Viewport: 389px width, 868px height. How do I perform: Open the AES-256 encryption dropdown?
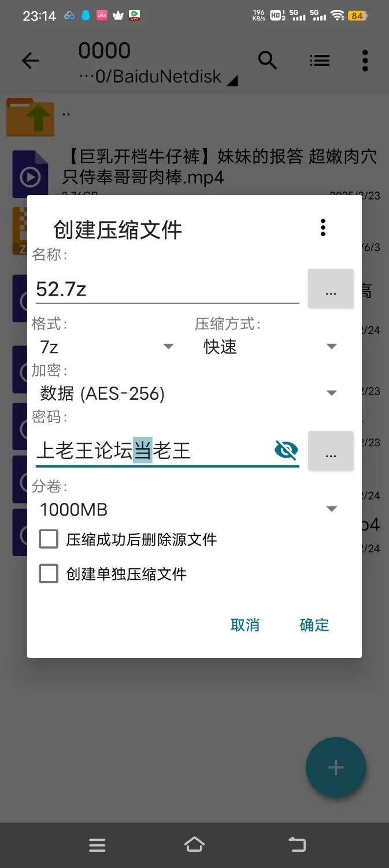188,393
